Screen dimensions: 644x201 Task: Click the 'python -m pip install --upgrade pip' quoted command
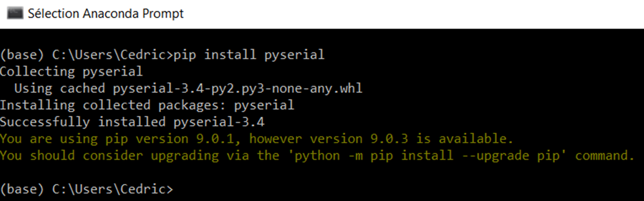tap(423, 155)
